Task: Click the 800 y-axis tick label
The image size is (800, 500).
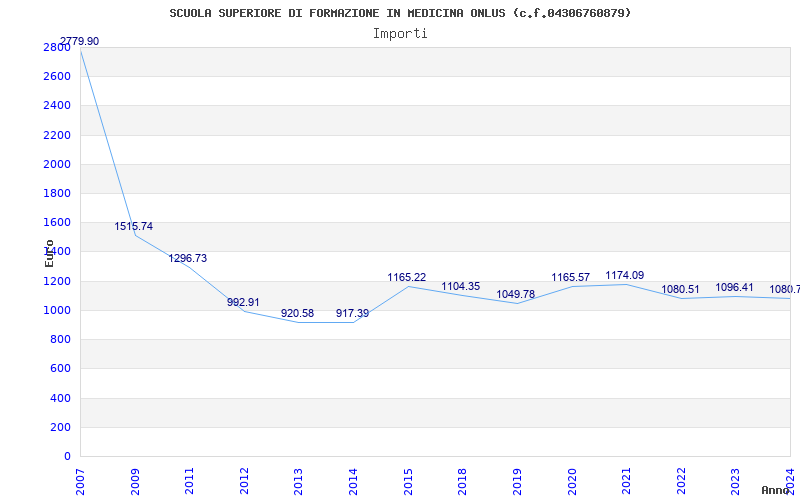Action: (60, 339)
